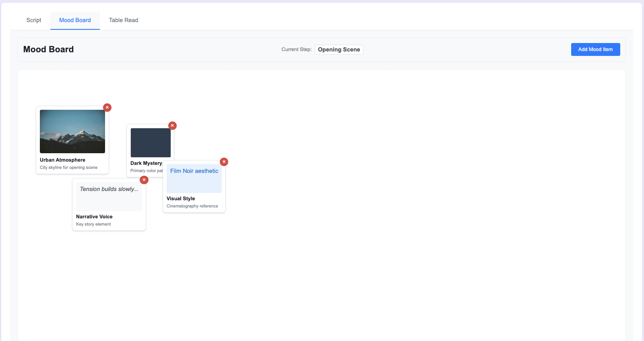Screen dimensions: 644x341
Task: Delete the Narrative Voice card
Action: pyautogui.click(x=144, y=180)
